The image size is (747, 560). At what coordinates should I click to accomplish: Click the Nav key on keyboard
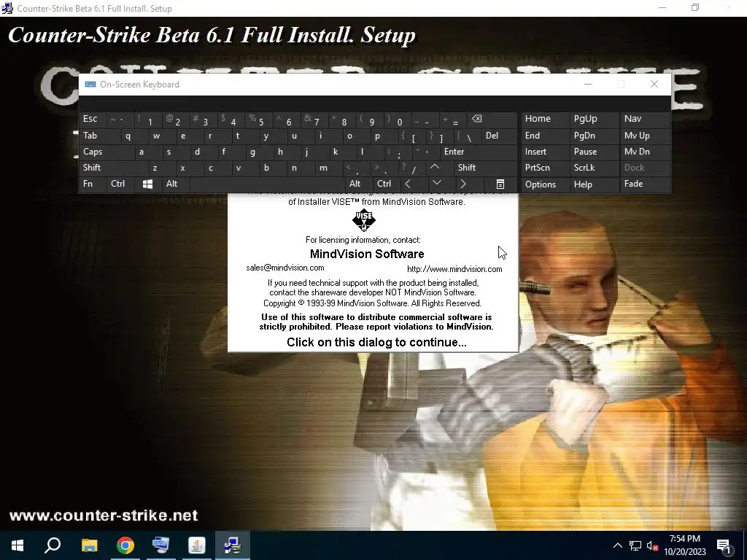click(645, 120)
